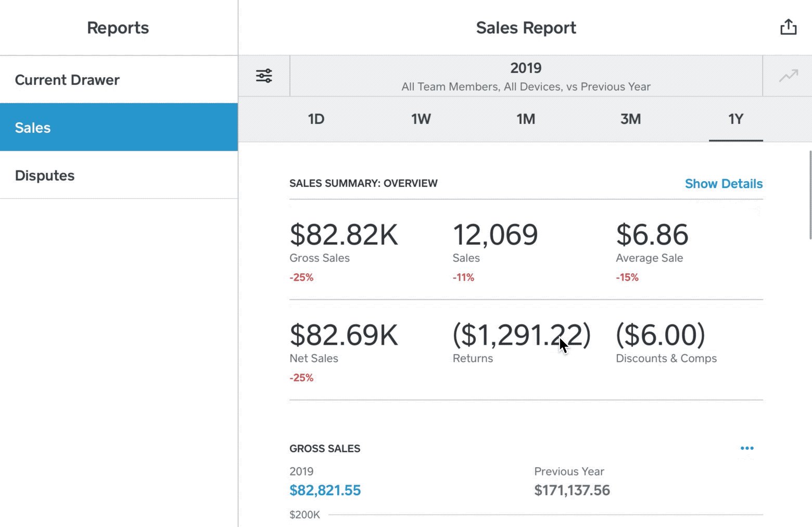This screenshot has width=812, height=527.
Task: Select the 1M time range tab
Action: (x=526, y=119)
